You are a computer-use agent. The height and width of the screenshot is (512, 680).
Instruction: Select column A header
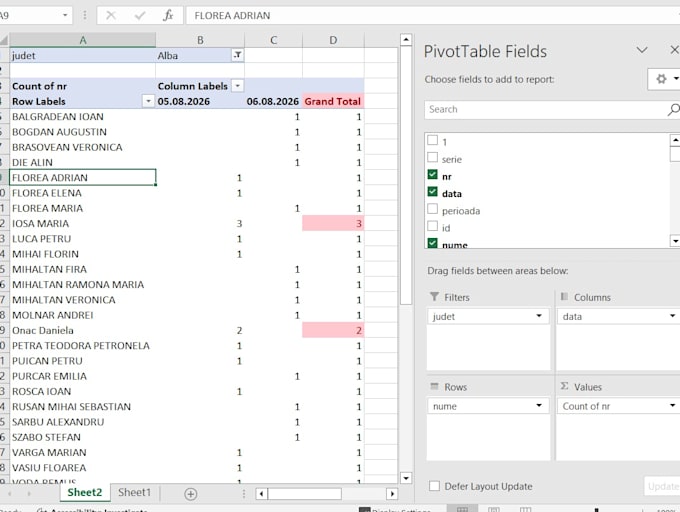pyautogui.click(x=82, y=40)
